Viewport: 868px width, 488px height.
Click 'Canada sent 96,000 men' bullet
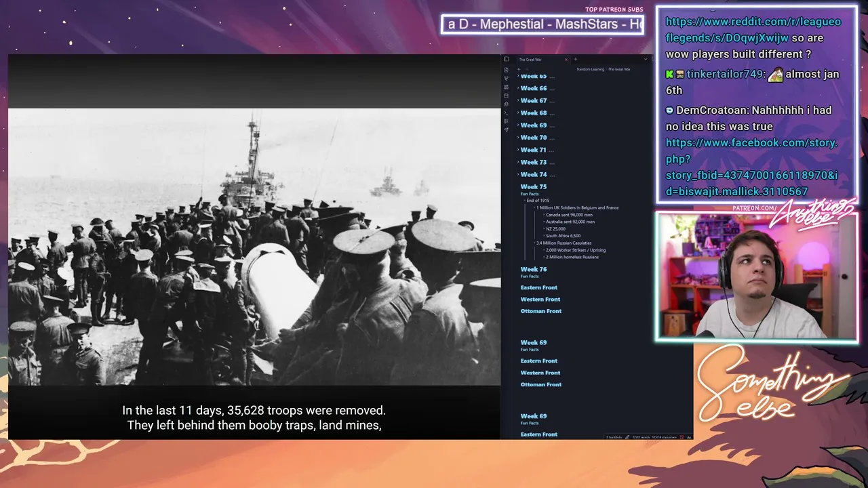[568, 215]
